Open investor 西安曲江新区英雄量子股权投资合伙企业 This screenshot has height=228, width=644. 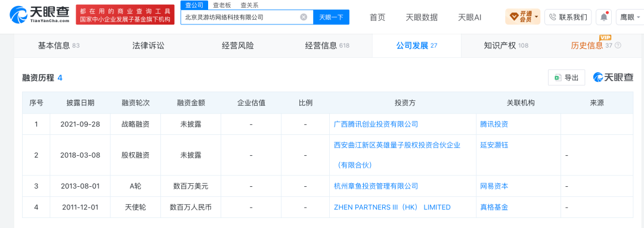pos(397,155)
